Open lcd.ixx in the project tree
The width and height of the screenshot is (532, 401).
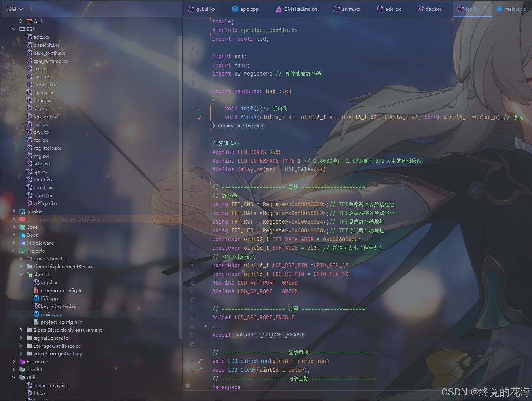[x=40, y=124]
